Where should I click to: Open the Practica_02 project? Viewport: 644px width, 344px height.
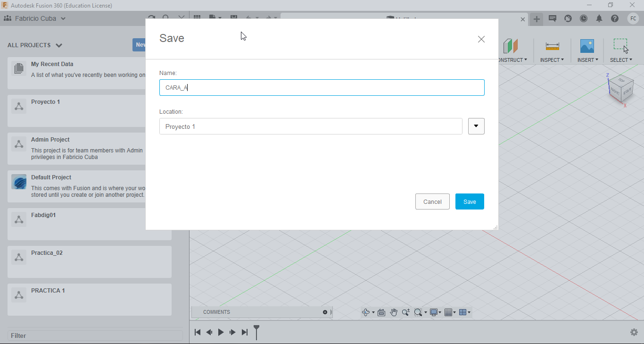point(90,262)
